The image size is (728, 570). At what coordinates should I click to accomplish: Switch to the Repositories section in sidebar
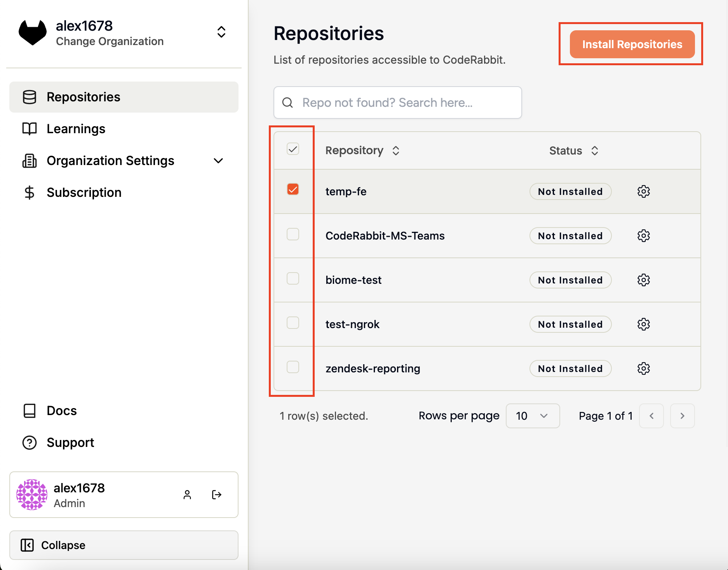(x=83, y=97)
